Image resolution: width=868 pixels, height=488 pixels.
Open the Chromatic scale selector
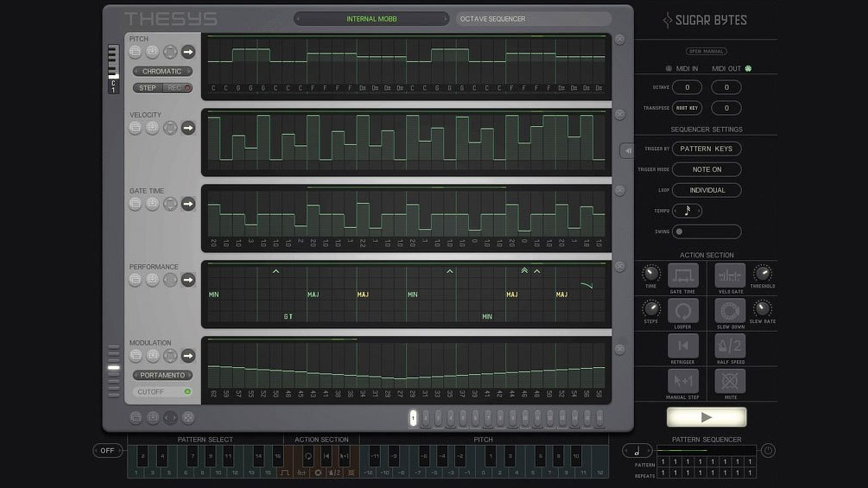tap(162, 71)
